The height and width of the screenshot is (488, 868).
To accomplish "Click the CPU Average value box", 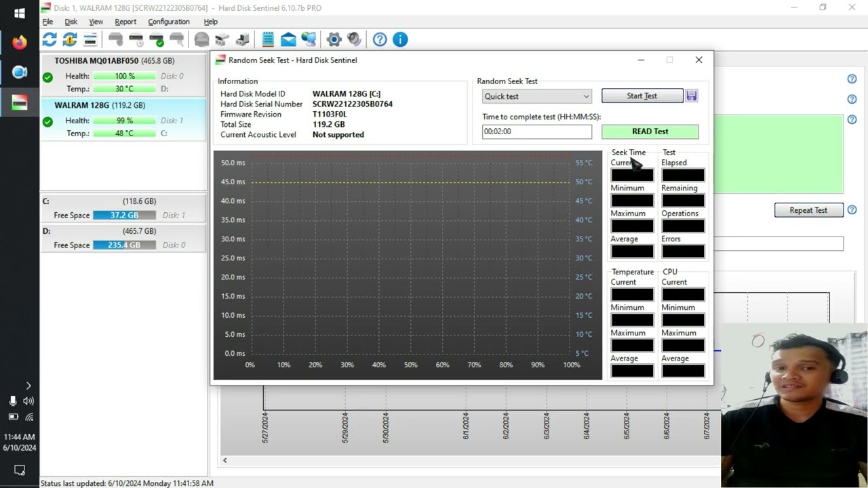I will 683,371.
